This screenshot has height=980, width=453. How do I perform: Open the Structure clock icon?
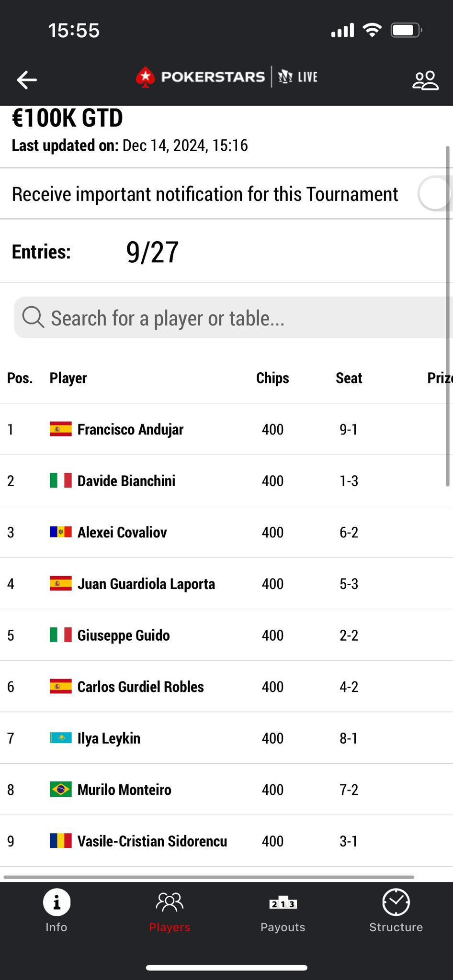396,902
